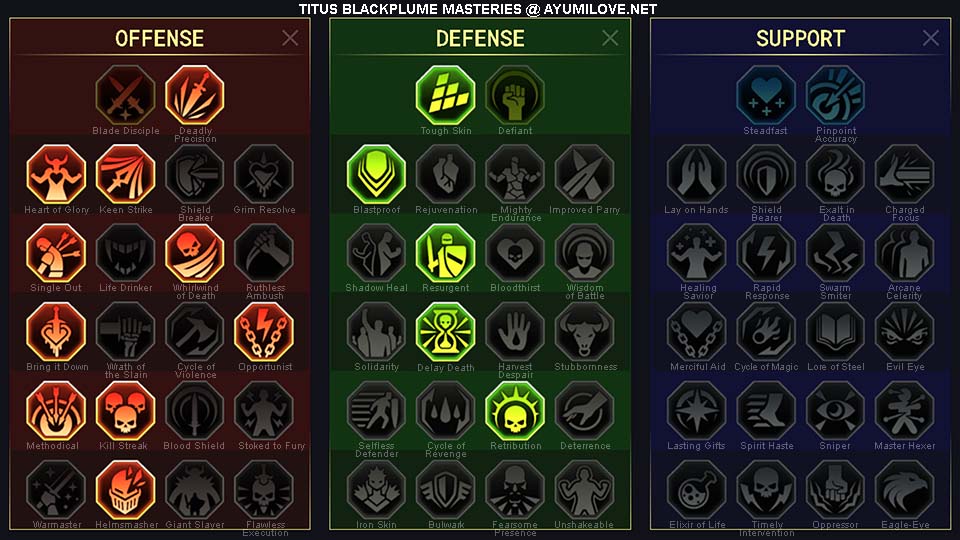Select the Lay on Hands mastery

696,174
